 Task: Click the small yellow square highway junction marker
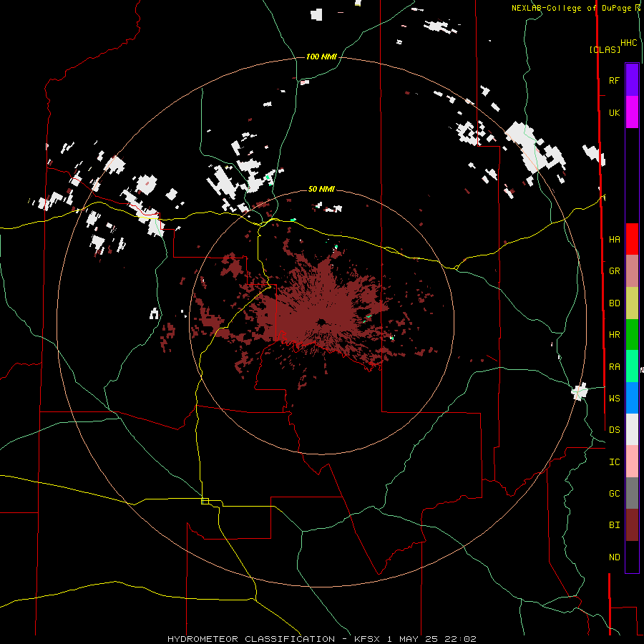point(205,501)
